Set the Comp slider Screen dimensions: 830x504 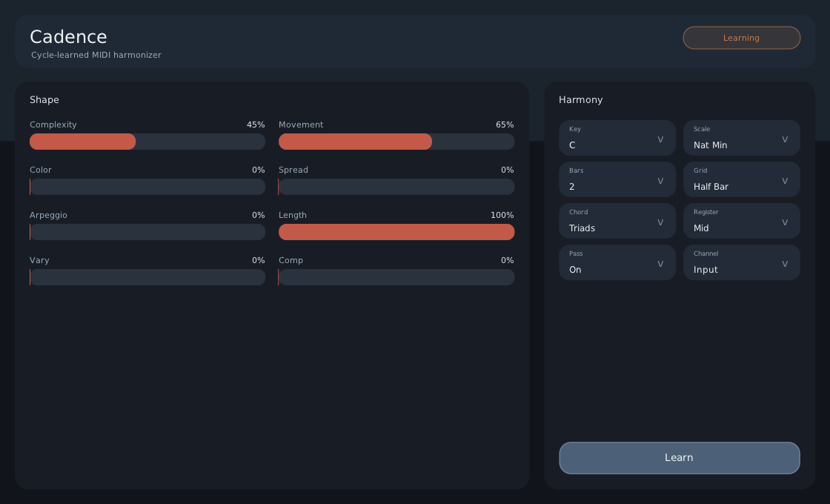(396, 277)
